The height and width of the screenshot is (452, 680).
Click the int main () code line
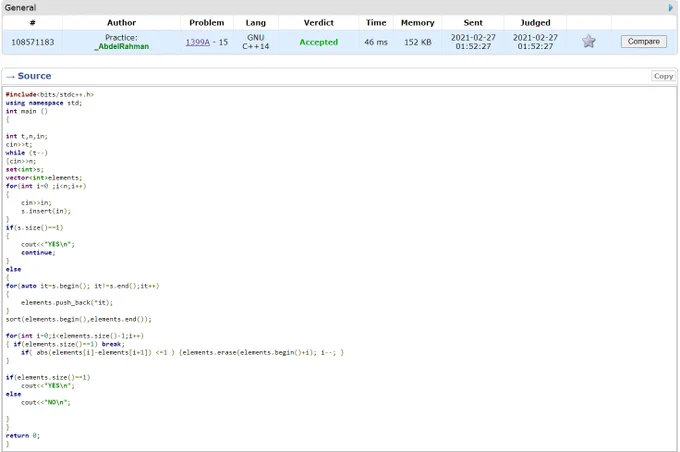[26, 111]
